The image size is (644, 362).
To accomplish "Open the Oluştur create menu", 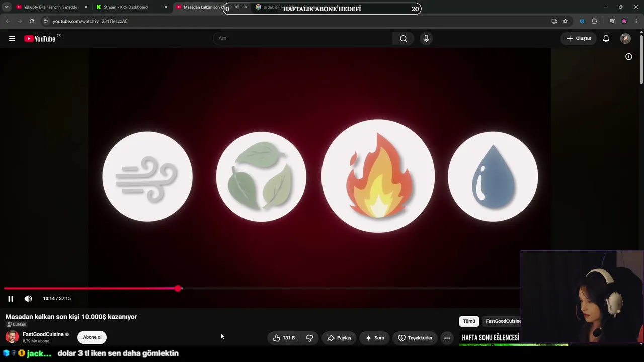I will [579, 39].
